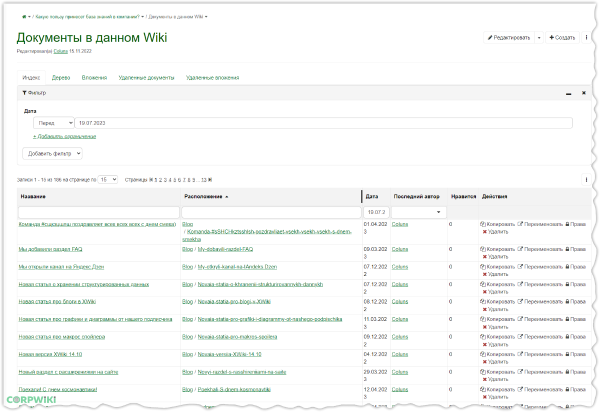Image resolution: width=600 pixels, height=412 pixels.
Task: Copy the 'Мы открыли канал на Яндекс Дзен' row
Action: (497, 267)
